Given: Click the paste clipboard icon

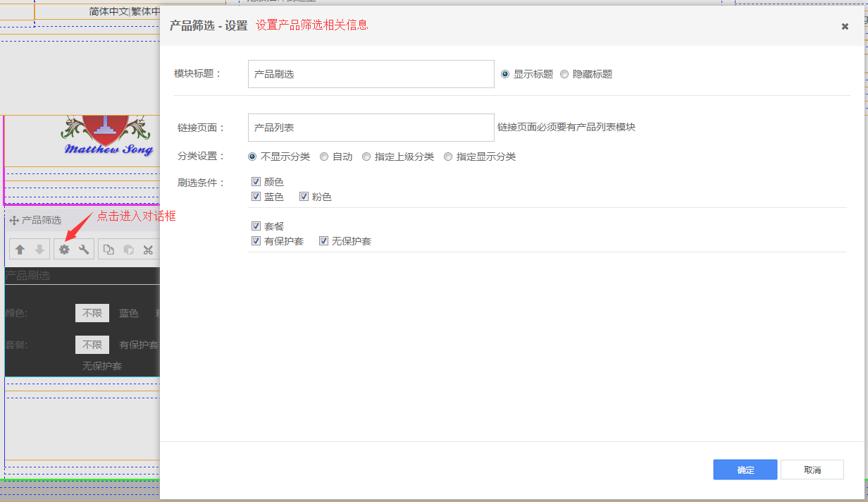Looking at the screenshot, I should click(128, 250).
